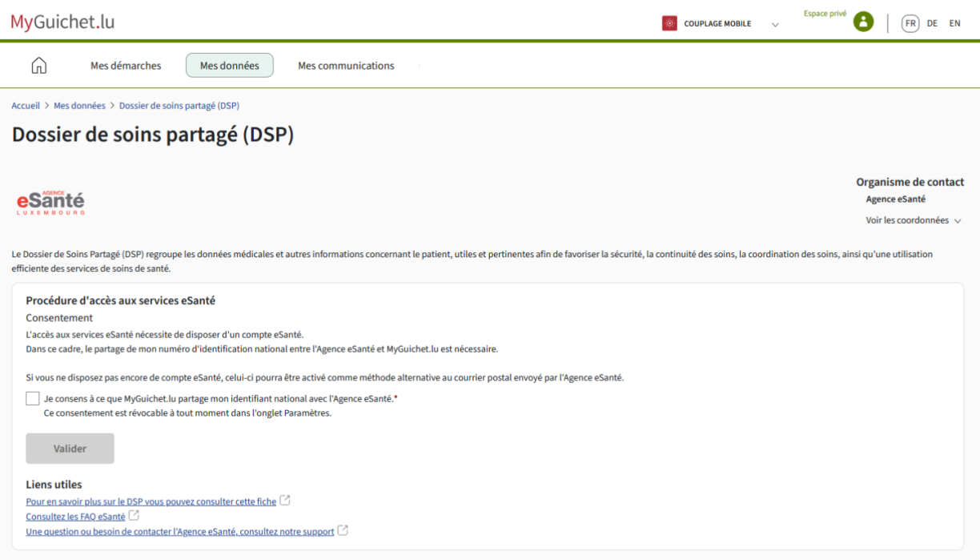Expand the Couplage Mobile dropdown

click(x=774, y=24)
